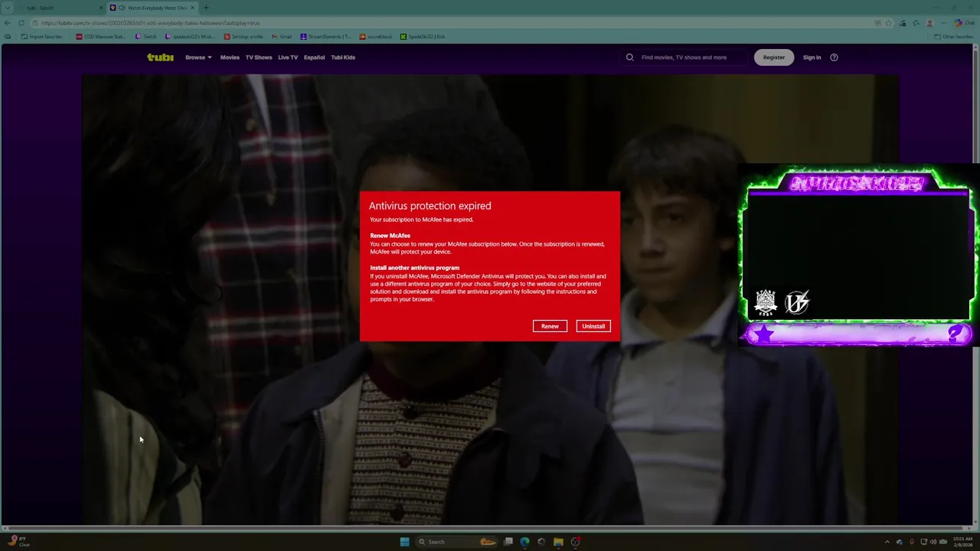Open the Live TV menu item
Image resolution: width=980 pixels, height=551 pixels.
pos(288,57)
